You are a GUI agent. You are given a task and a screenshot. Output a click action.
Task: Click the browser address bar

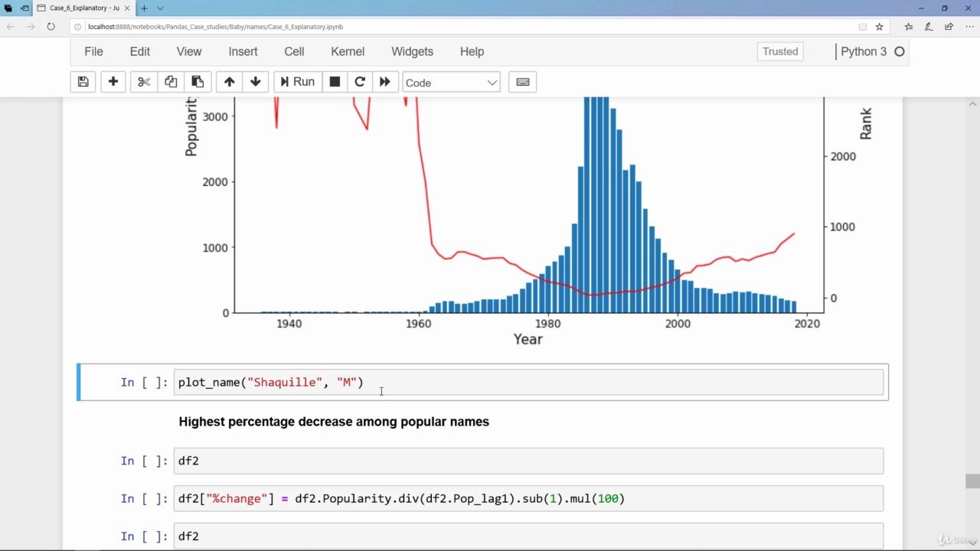(306, 26)
